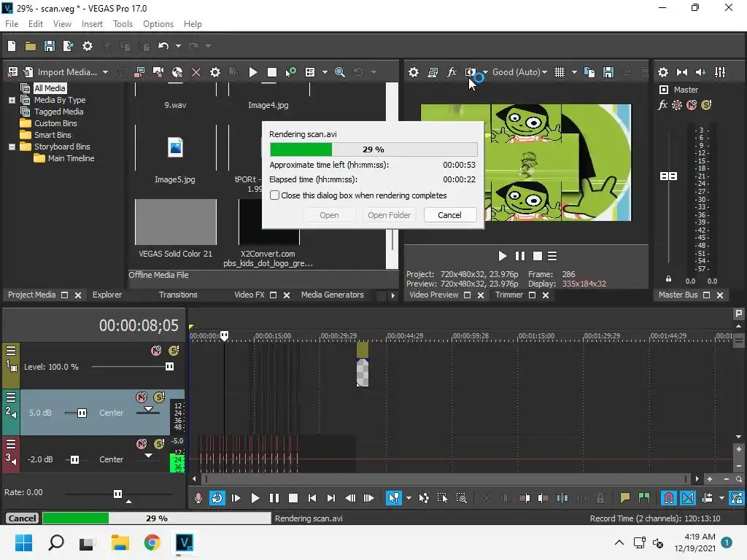The height and width of the screenshot is (560, 747).
Task: Pause timeline in transport bar
Action: pos(274,498)
